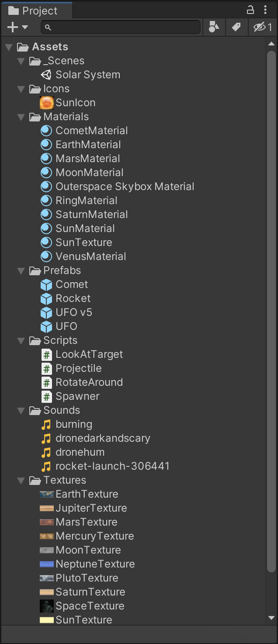Click the EarthMaterial sphere icon
This screenshot has height=644, width=278.
46,145
